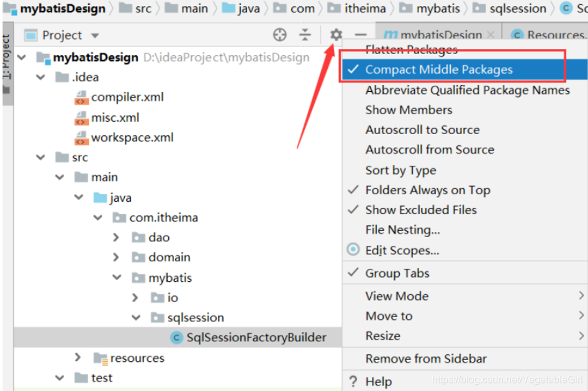This screenshot has height=391, width=588.
Task: Hide the Project panel with minus icon
Action: coord(361,35)
